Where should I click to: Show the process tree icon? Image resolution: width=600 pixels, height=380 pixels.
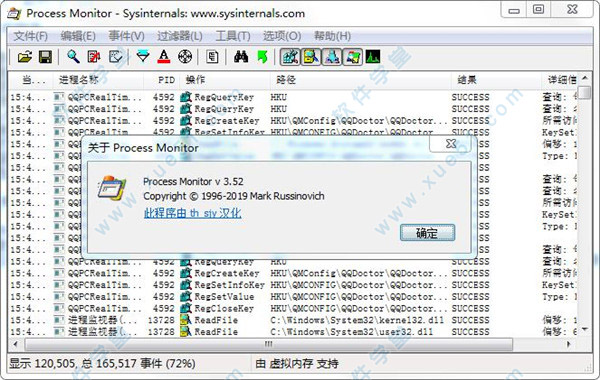coord(212,57)
